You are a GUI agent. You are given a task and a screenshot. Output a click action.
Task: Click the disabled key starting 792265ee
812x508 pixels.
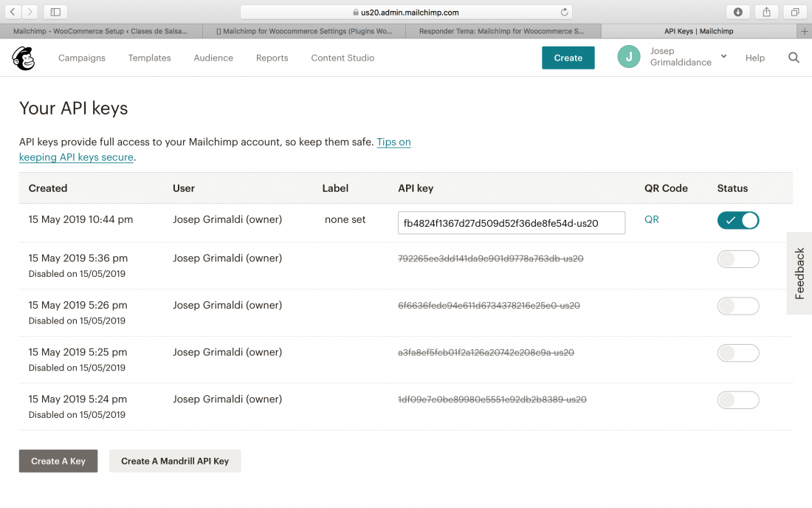click(490, 258)
